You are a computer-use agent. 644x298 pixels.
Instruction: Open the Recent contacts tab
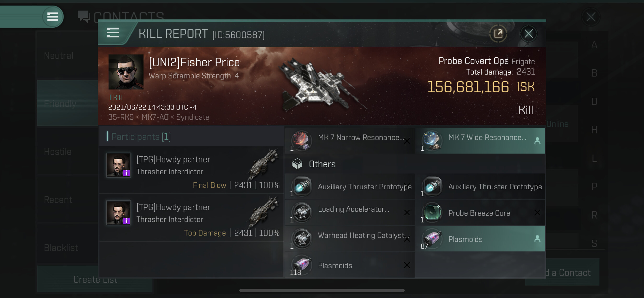58,200
